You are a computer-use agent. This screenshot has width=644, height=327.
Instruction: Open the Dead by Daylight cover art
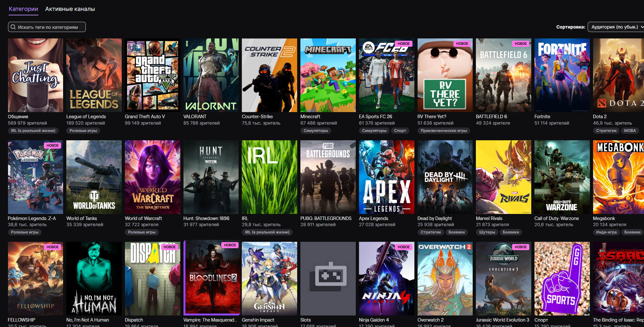coord(445,177)
